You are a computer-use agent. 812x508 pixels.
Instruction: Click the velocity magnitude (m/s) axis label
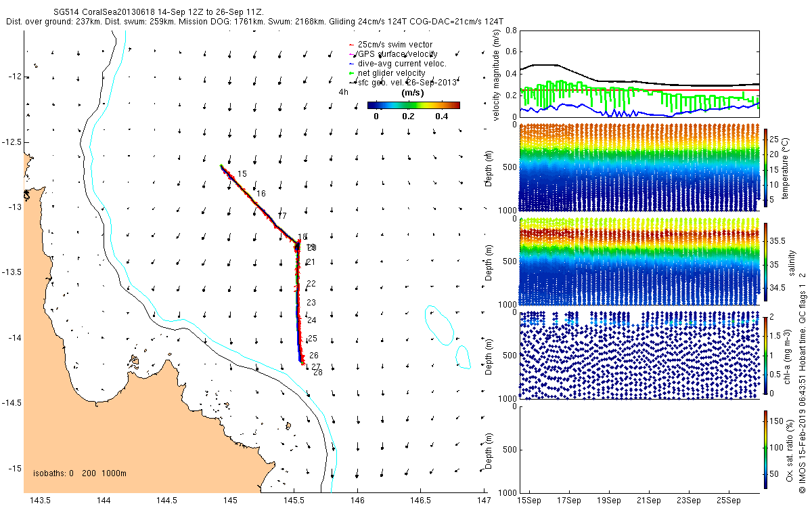tap(496, 77)
